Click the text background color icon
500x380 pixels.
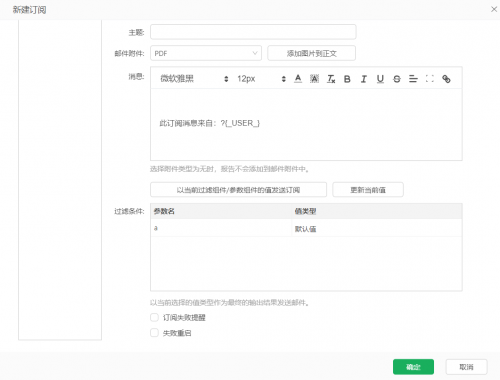tap(314, 79)
